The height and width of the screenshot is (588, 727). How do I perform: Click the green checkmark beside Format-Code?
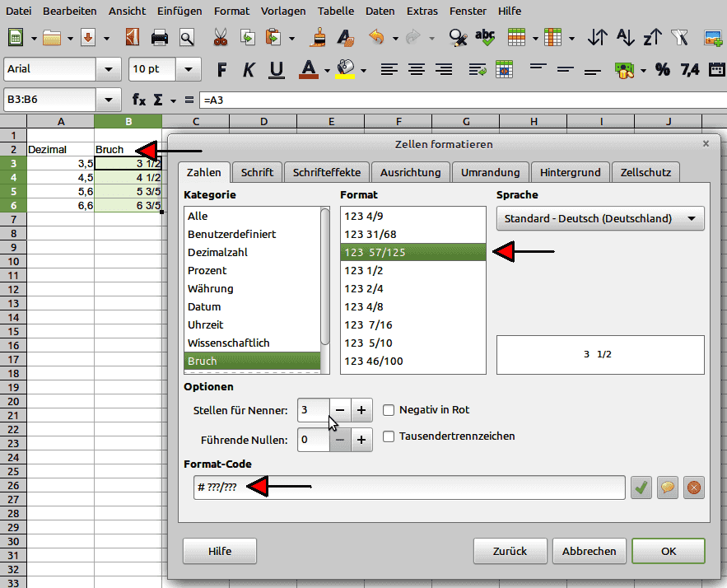pyautogui.click(x=641, y=488)
